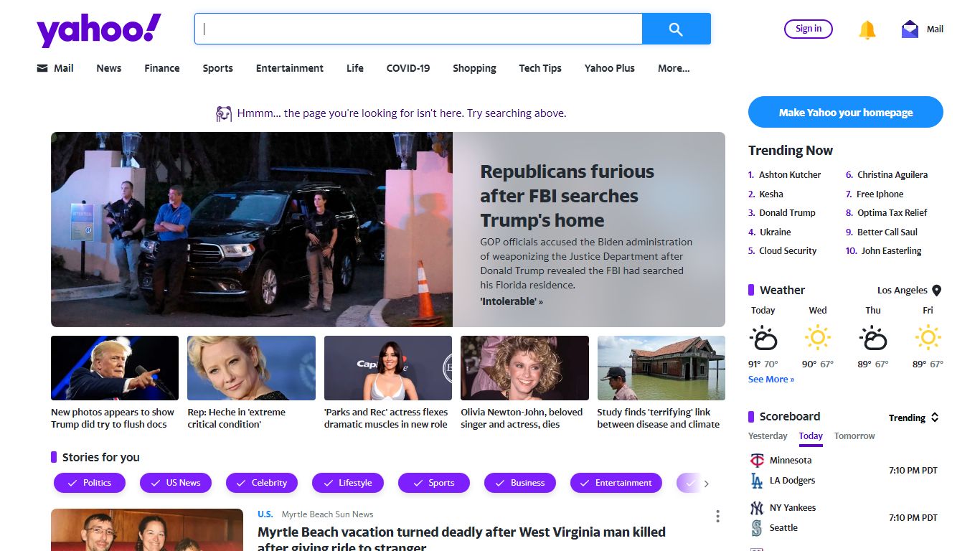
Task: Open the FBI vehicle lead story image
Action: pyautogui.click(x=252, y=230)
